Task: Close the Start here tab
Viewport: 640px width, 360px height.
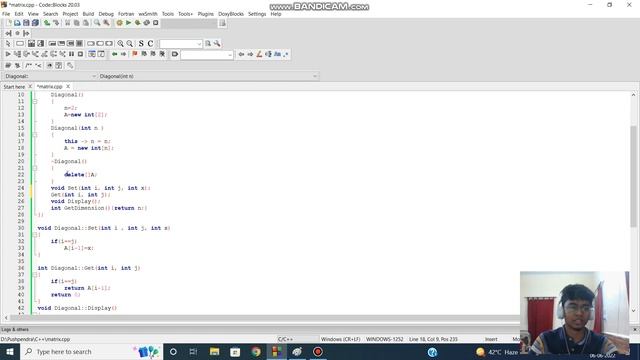Action: point(30,87)
